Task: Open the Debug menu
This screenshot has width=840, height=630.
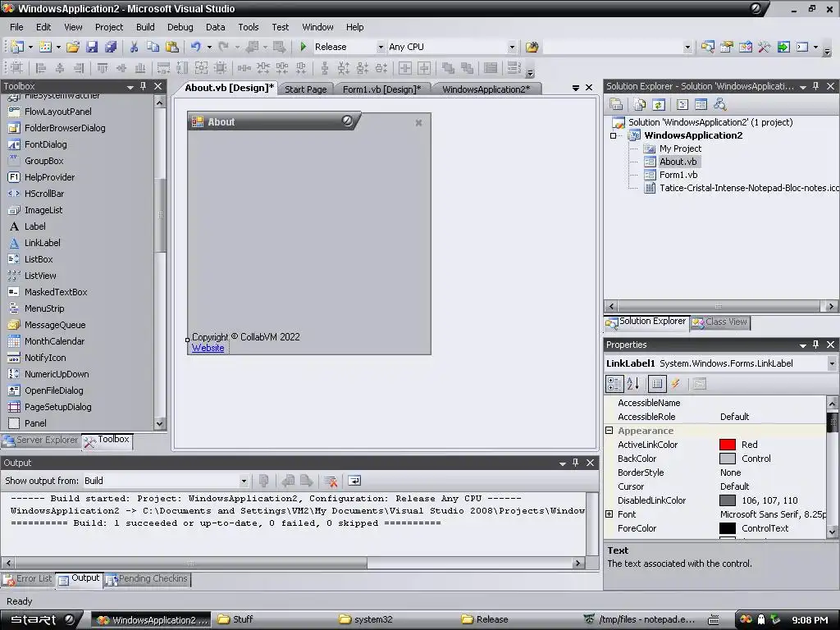Action: [180, 27]
